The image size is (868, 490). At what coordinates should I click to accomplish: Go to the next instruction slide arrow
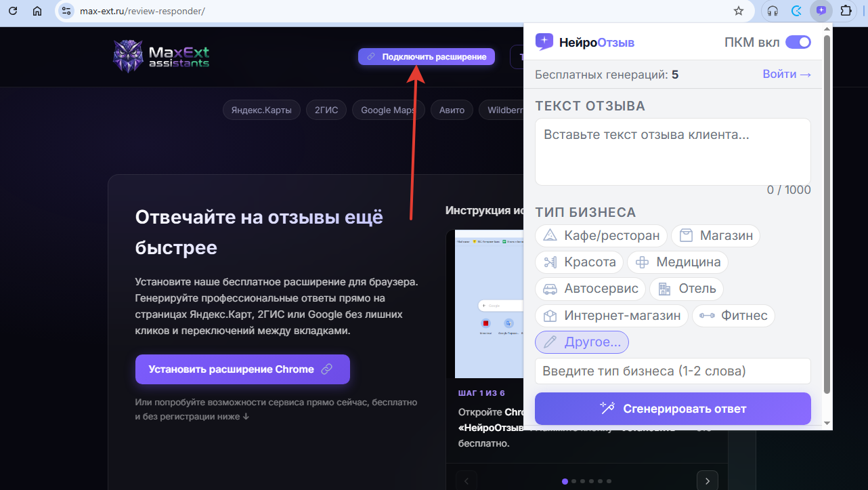708,481
